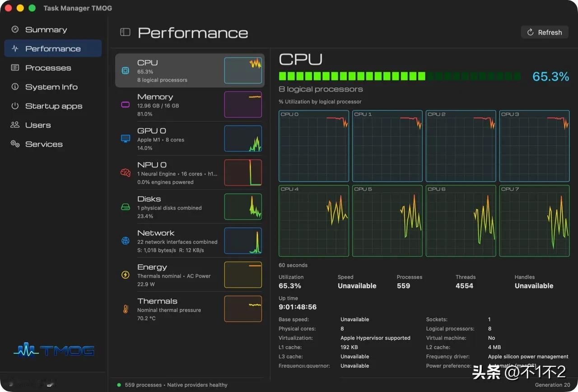578x392 pixels.
Task: Click the Up time value 9:01:48:56
Action: click(x=298, y=307)
